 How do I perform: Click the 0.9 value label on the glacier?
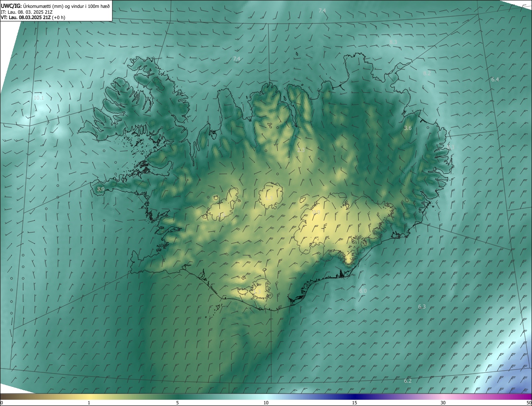pyautogui.click(x=316, y=213)
